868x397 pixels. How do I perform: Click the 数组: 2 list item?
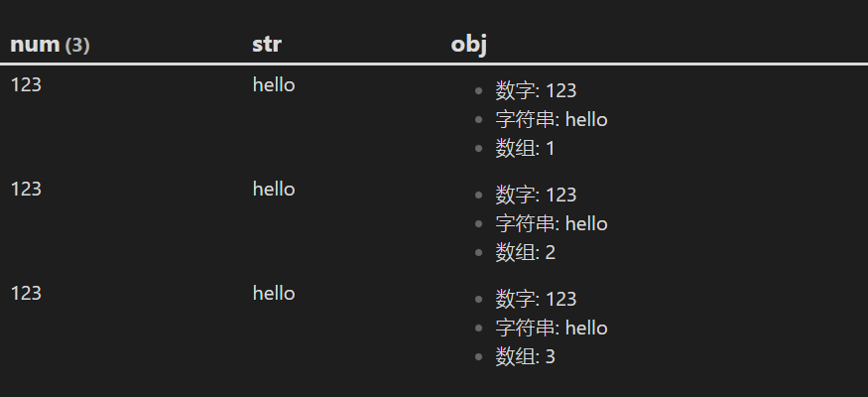coord(525,252)
